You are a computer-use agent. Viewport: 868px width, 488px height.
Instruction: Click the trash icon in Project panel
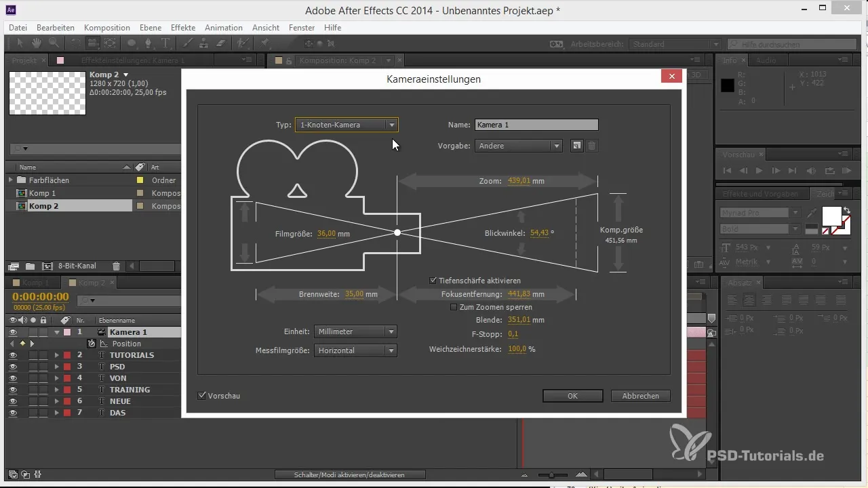click(116, 266)
